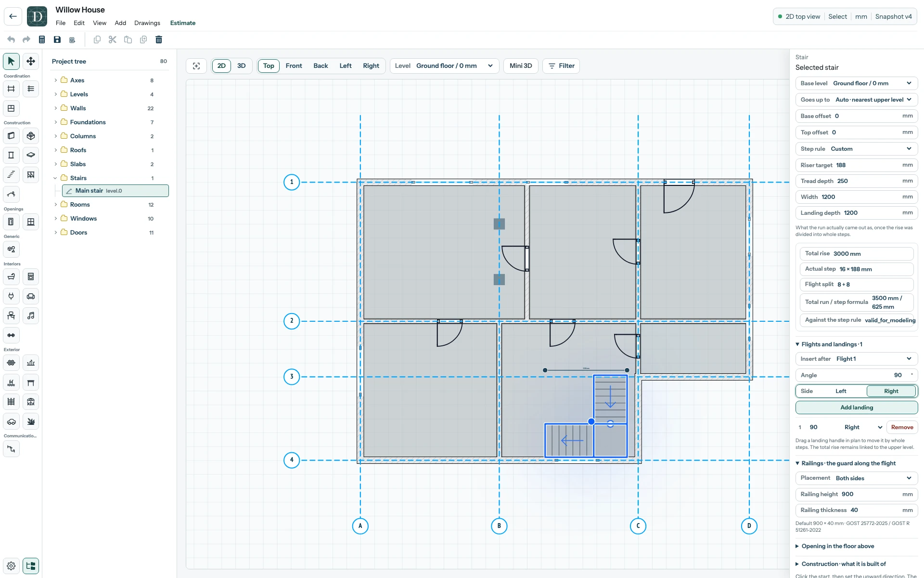Open the File menu
This screenshot has width=924, height=578.
pos(61,23)
